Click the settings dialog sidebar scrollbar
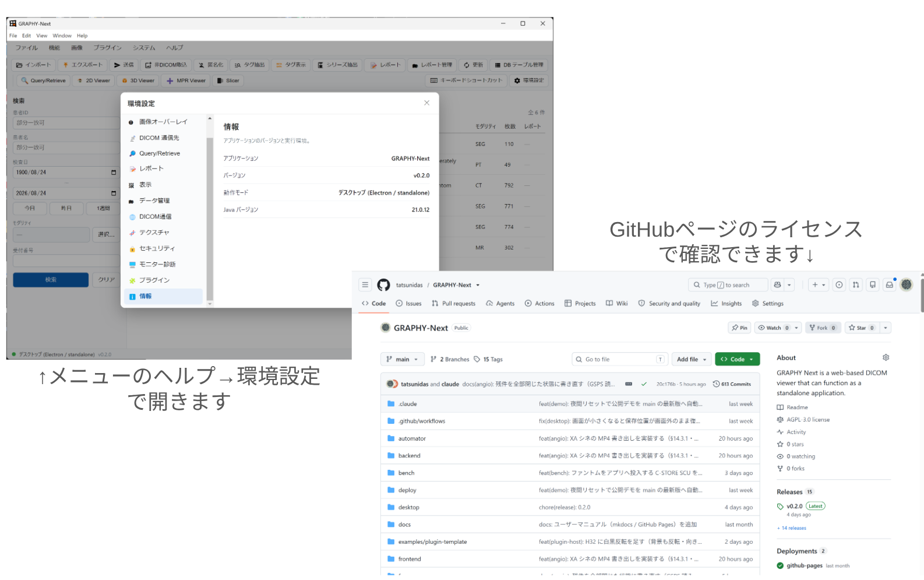 (210, 219)
